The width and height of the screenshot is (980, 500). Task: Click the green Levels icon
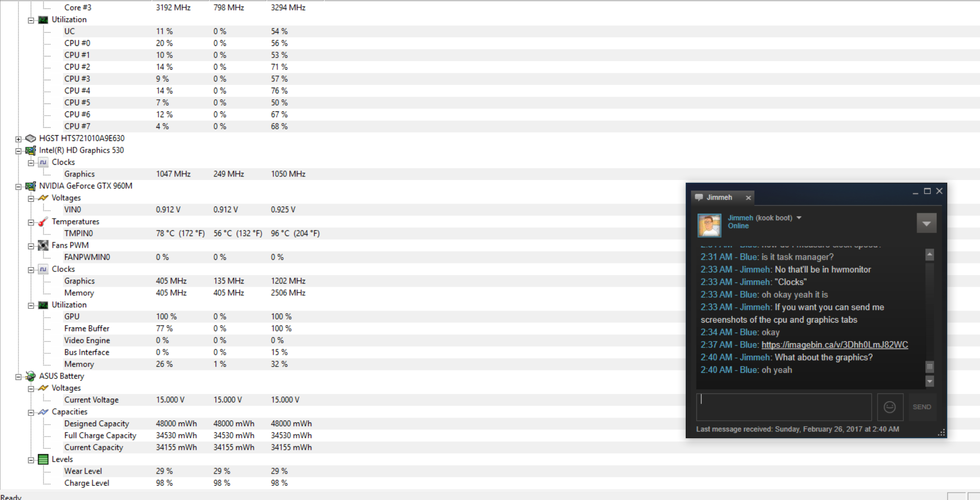pos(43,459)
